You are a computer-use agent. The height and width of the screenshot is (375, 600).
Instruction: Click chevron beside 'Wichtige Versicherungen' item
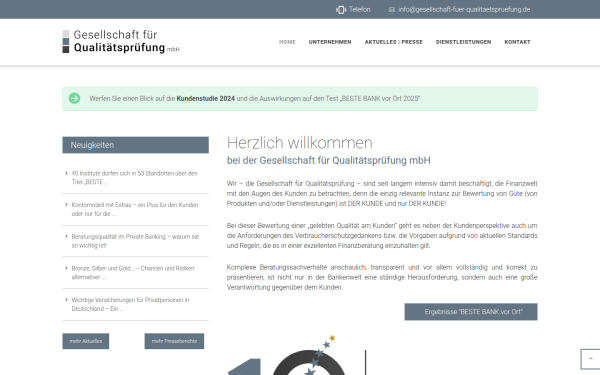coord(66,300)
